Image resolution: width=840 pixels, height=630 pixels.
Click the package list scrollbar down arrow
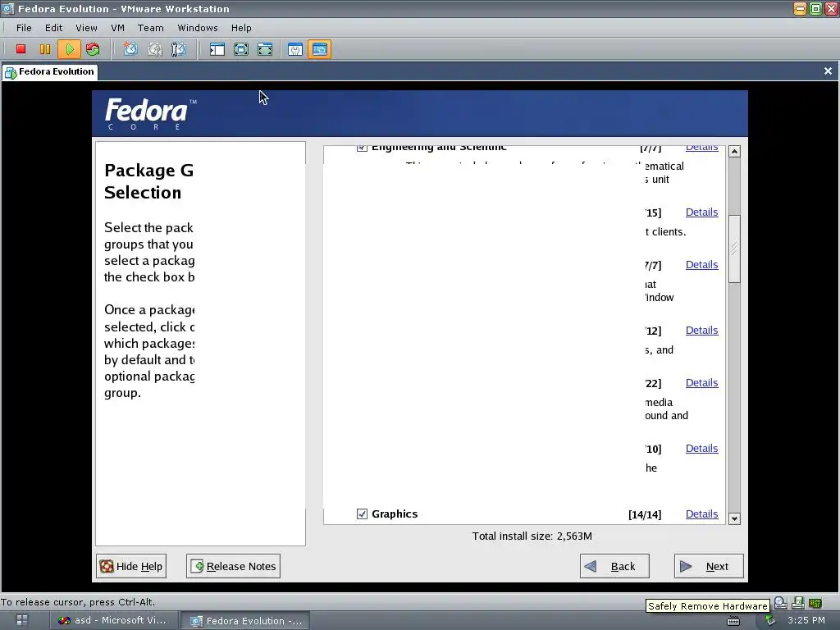click(734, 518)
